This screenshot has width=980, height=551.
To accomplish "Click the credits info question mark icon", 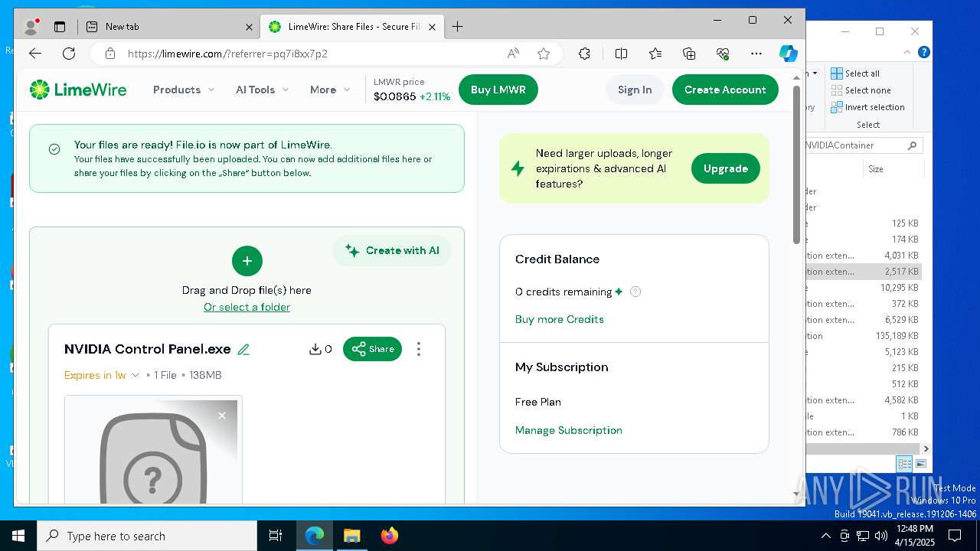I will coord(635,292).
